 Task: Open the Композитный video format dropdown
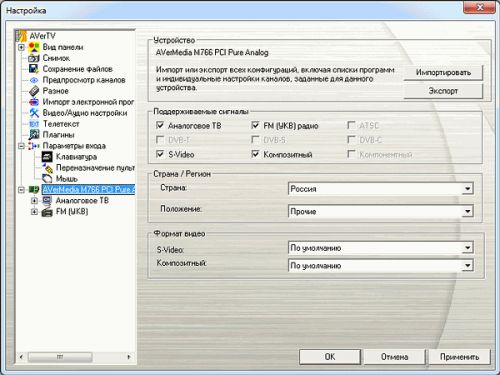click(380, 266)
